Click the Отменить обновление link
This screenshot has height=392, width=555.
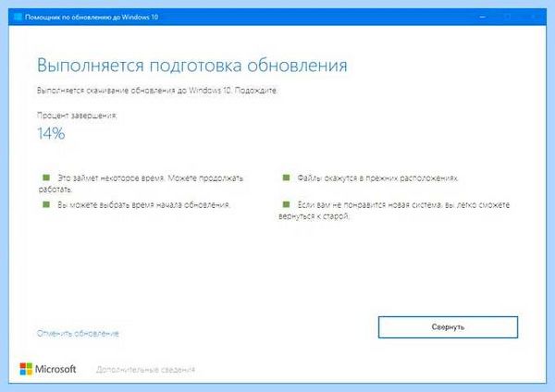pyautogui.click(x=78, y=334)
